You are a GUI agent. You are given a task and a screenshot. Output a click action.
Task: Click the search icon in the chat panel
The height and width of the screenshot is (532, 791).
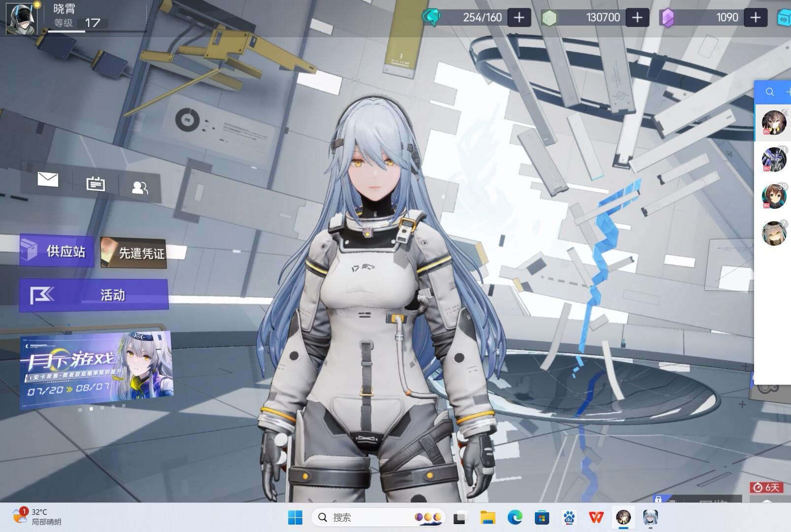[770, 92]
